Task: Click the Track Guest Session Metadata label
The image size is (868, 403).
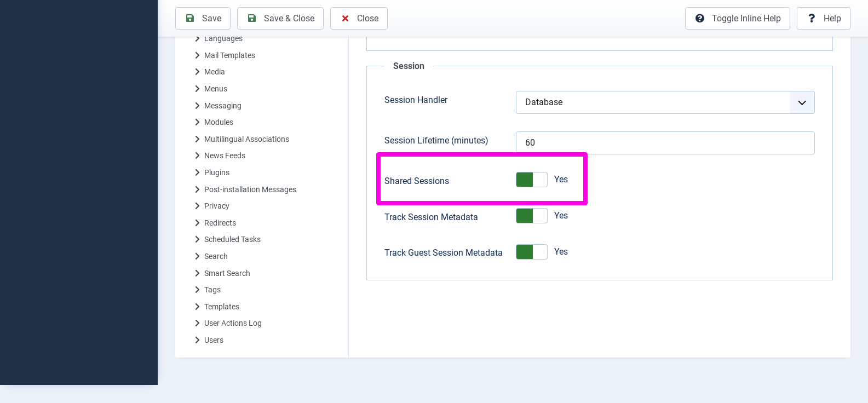Action: coord(443,252)
